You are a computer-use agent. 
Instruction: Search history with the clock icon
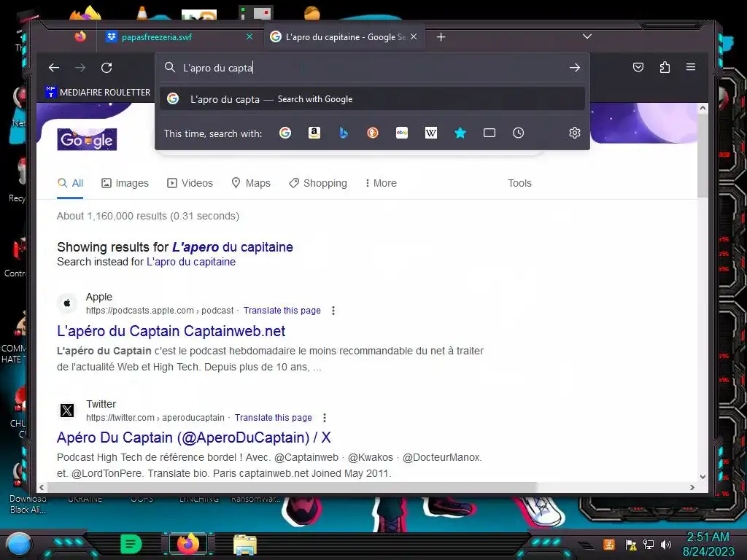(519, 133)
